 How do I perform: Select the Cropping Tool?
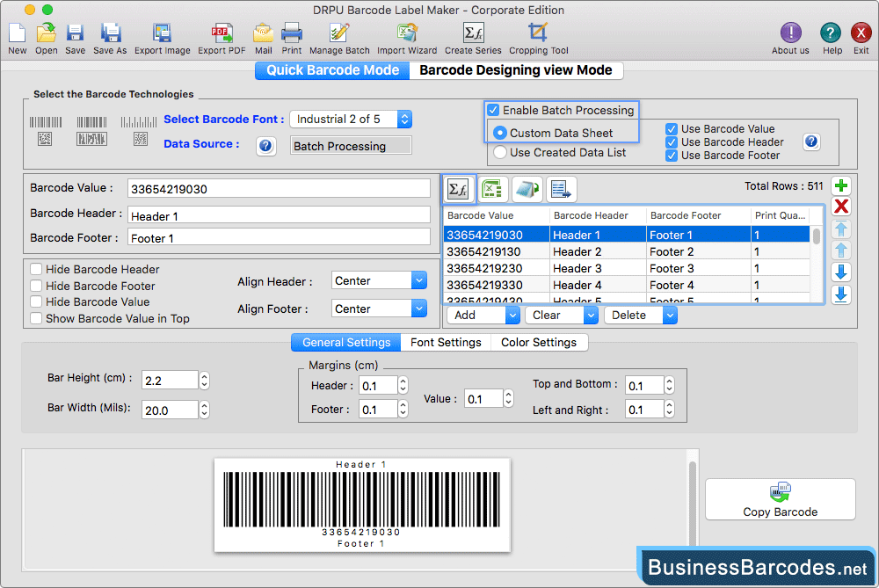click(x=538, y=33)
